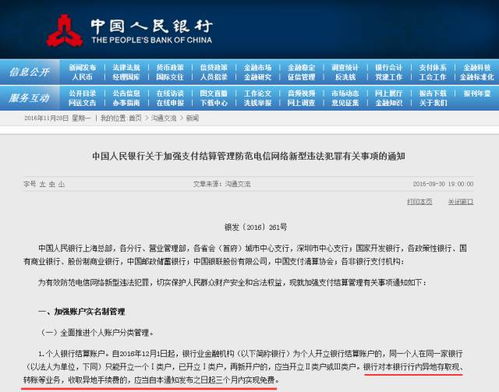Click the 服务互动 section header
The image size is (499, 392).
(x=29, y=98)
